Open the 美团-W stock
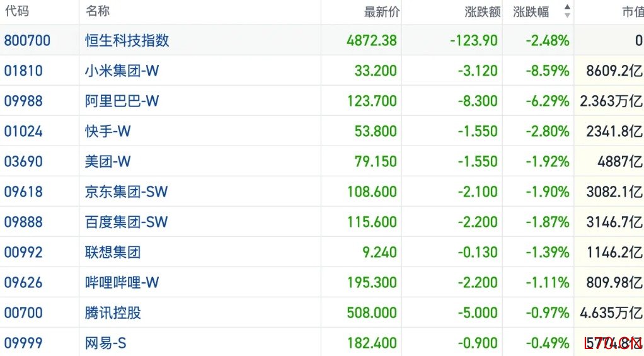The height and width of the screenshot is (356, 644). pos(108,161)
